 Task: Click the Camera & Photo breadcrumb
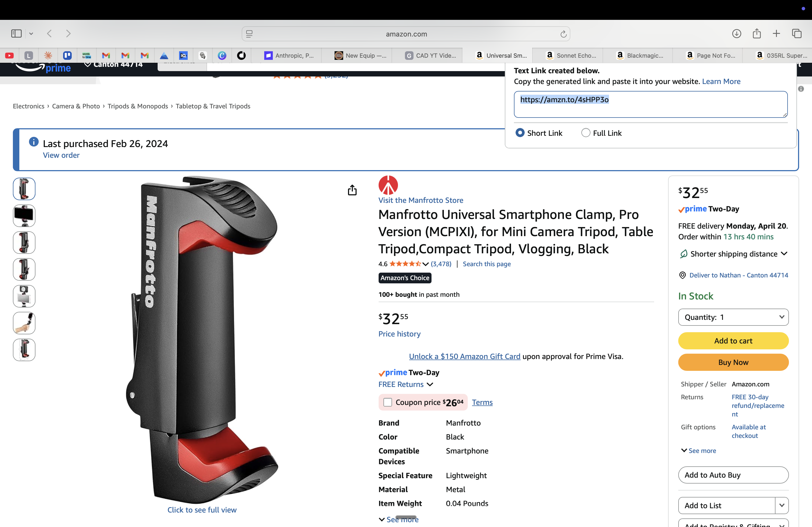click(x=76, y=106)
